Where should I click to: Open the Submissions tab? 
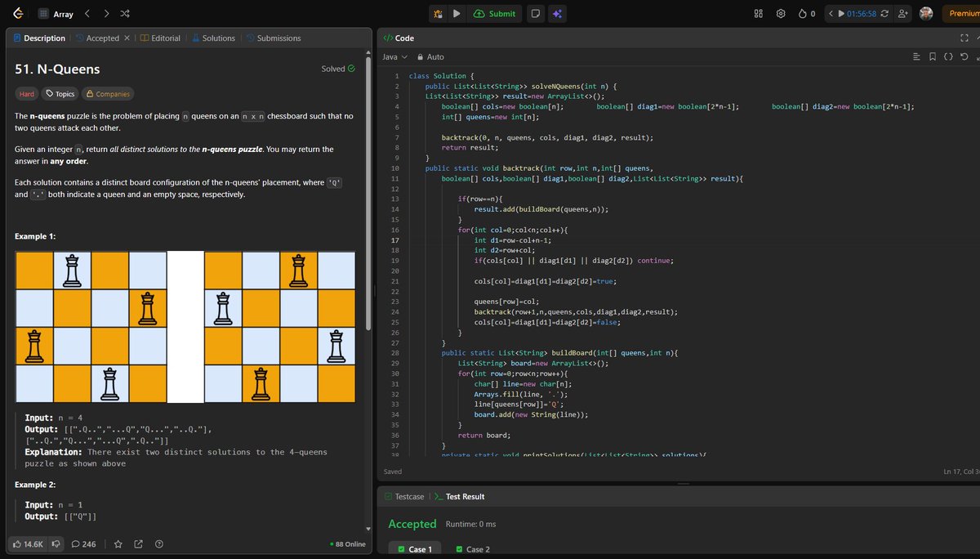pyautogui.click(x=273, y=38)
